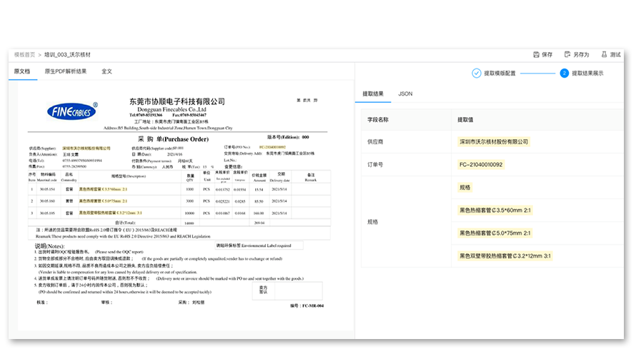Screen dimensions: 636x364
Task: Click the Environmental Label required box
Action: [x=259, y=246]
